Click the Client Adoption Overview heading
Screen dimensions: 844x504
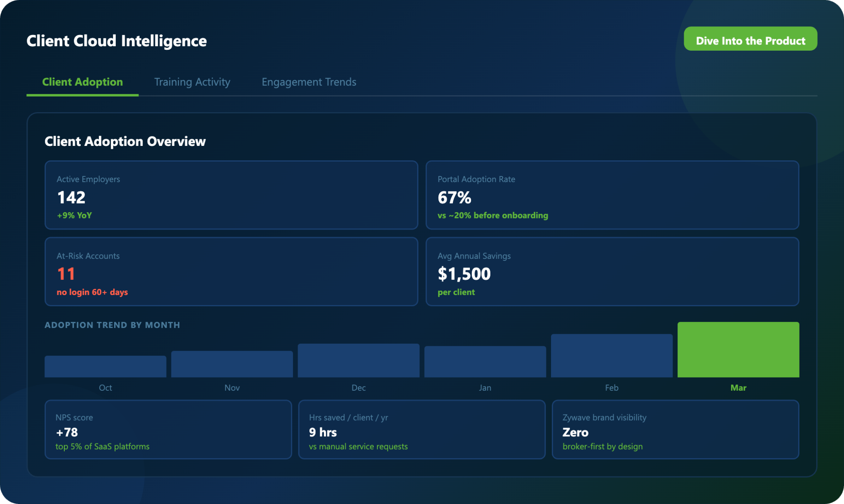pos(125,141)
